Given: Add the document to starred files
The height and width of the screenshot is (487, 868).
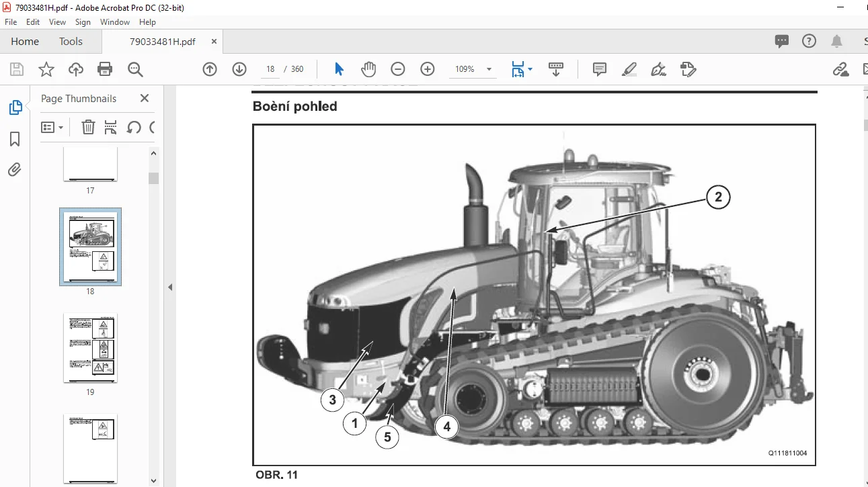Looking at the screenshot, I should coord(46,69).
